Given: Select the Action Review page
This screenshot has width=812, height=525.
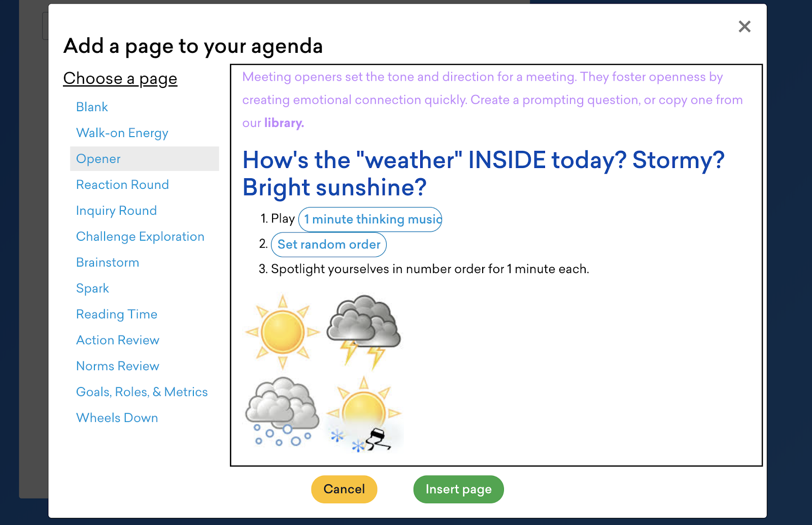Looking at the screenshot, I should click(x=118, y=340).
